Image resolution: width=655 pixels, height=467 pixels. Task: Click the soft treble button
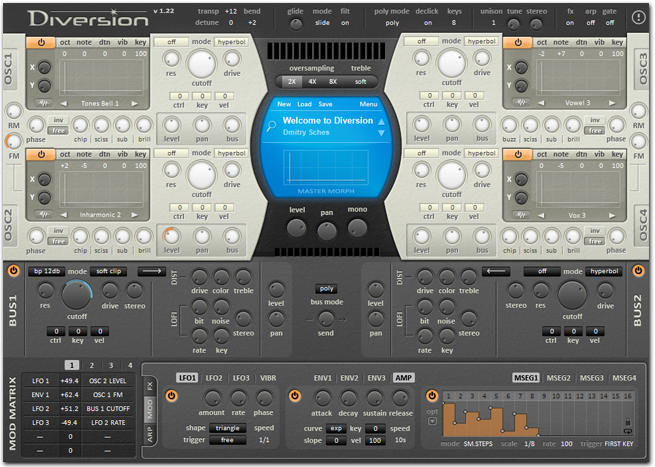pos(361,82)
